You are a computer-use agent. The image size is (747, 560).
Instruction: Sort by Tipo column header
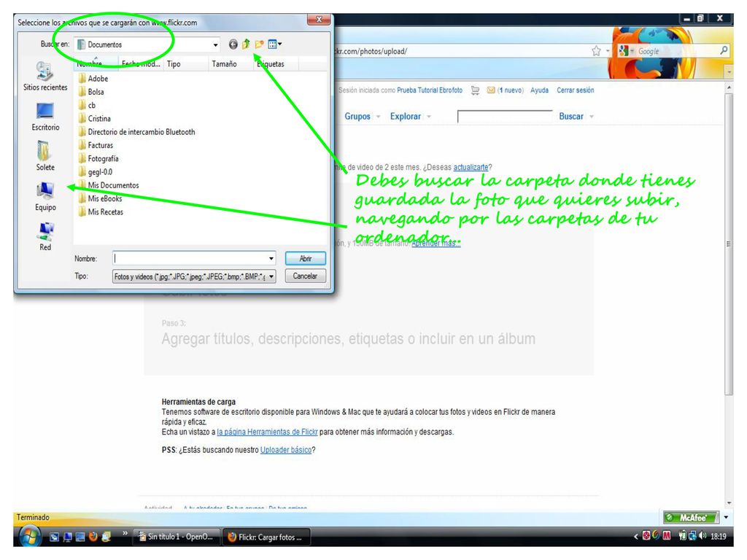pos(186,64)
